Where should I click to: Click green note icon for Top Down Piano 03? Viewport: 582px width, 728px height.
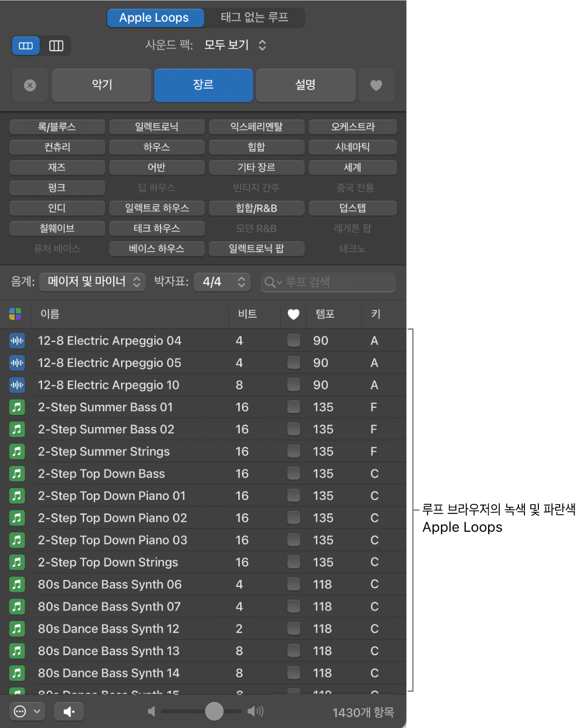pos(17,540)
